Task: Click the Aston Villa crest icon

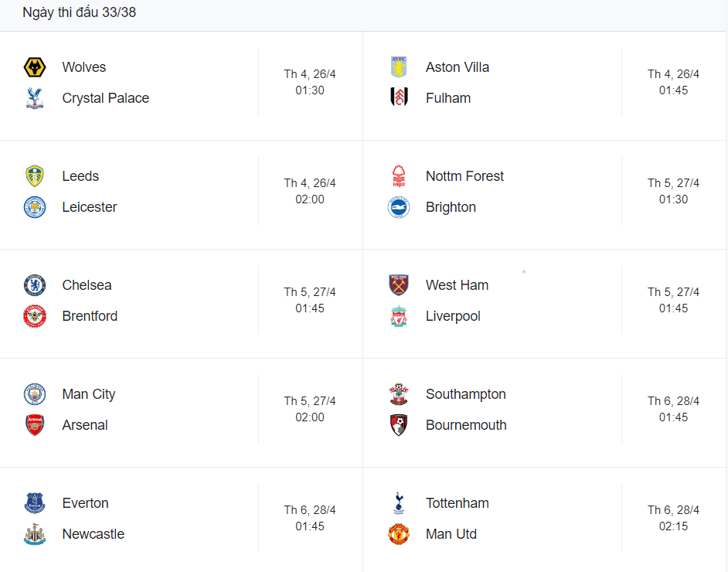Action: pos(399,67)
